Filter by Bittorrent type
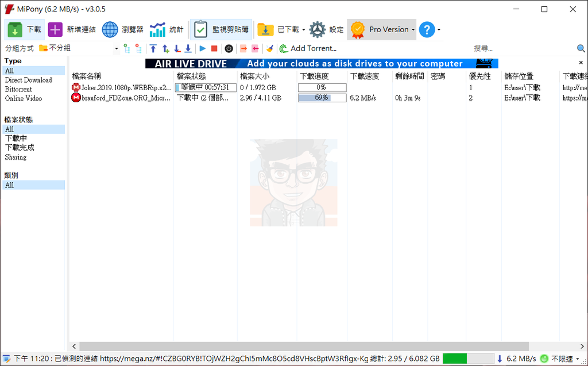 (x=18, y=89)
